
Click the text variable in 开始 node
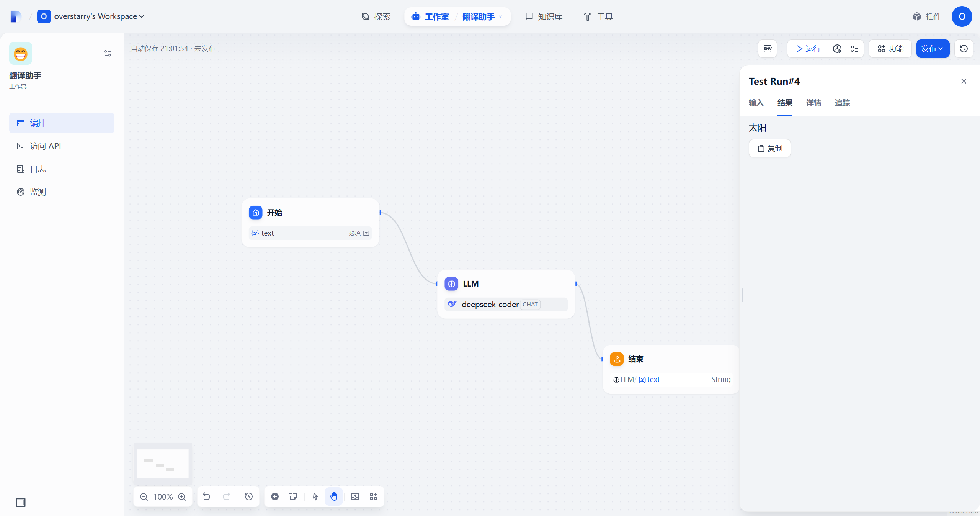tap(310, 233)
